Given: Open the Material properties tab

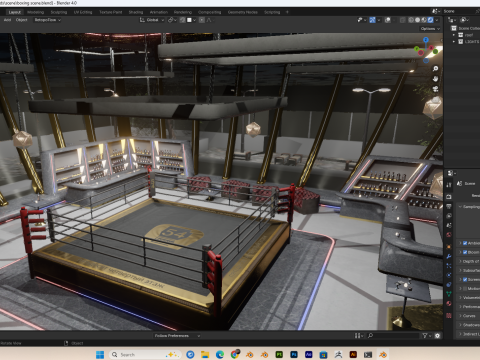Looking at the screenshot, I should (x=449, y=303).
